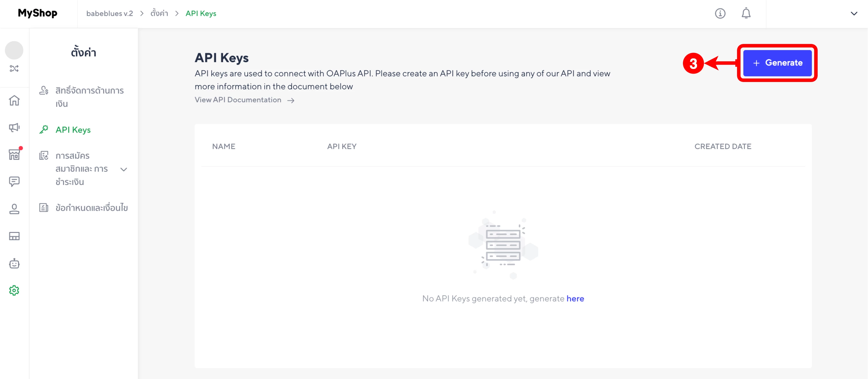
Task: Click the info circle icon in header
Action: click(x=720, y=14)
